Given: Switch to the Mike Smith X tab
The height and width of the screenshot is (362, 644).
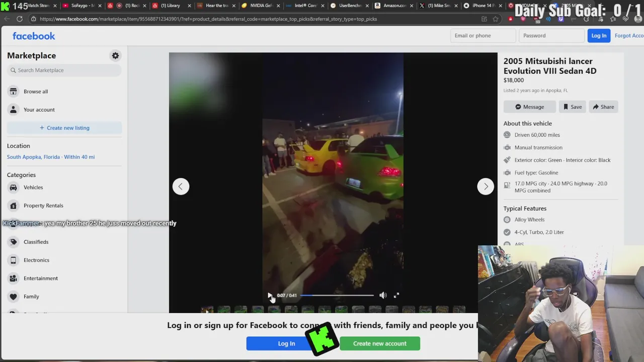Looking at the screenshot, I should pos(438,6).
